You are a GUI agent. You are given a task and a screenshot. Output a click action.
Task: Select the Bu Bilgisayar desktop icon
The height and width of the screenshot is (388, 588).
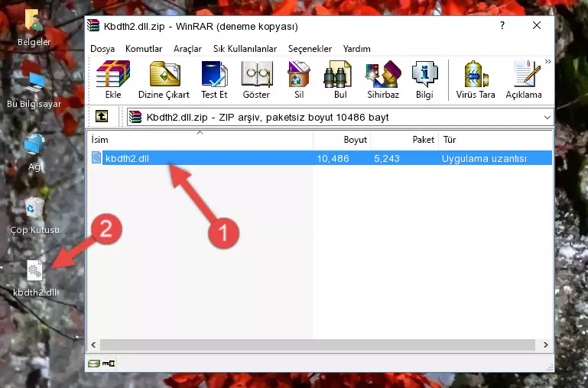tap(34, 90)
